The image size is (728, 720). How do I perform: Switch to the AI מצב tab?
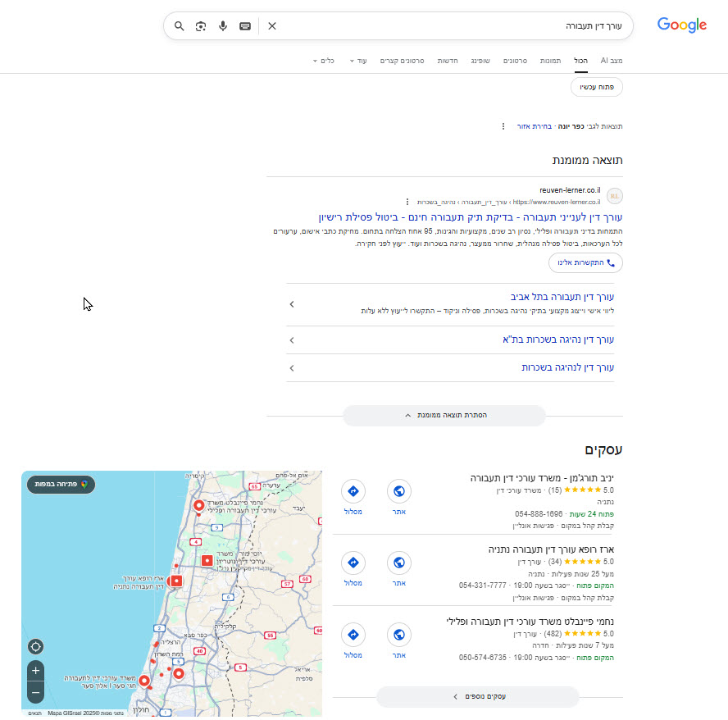click(x=611, y=61)
